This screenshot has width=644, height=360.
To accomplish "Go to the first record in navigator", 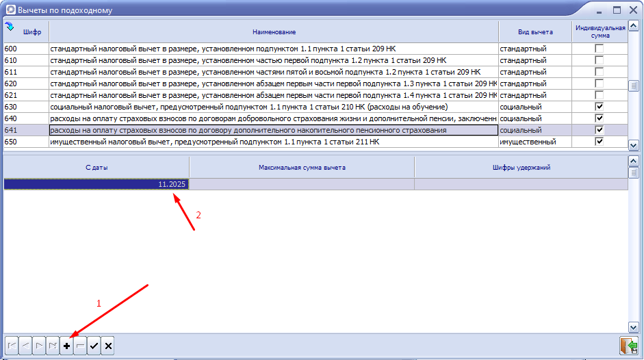I will coord(12,346).
